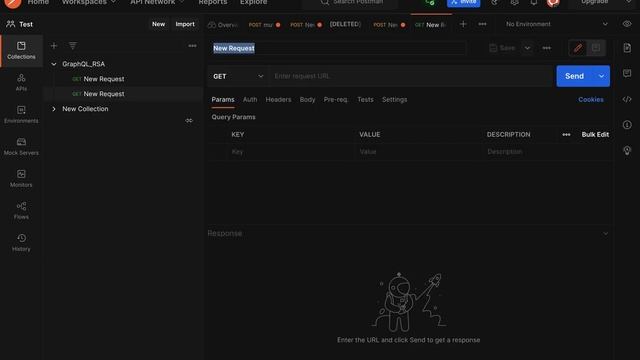Click the plus icon to create a collection

coord(54,46)
